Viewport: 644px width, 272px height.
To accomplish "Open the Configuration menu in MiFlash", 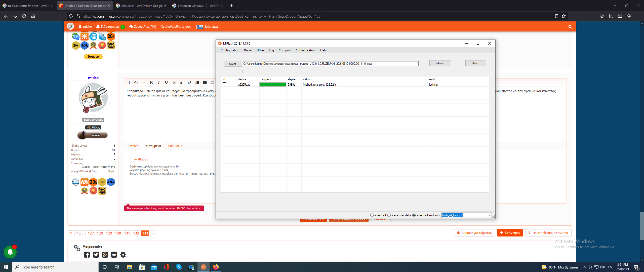I will pos(230,50).
